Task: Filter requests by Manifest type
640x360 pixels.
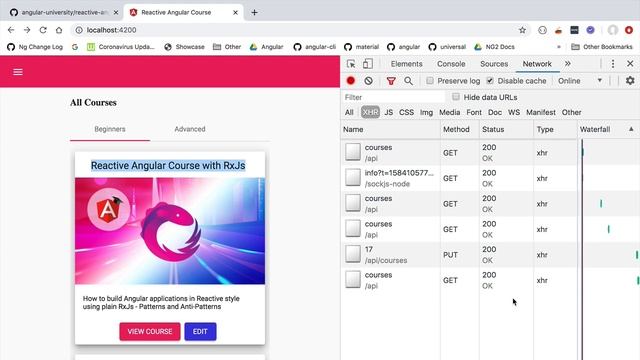Action: tap(540, 112)
